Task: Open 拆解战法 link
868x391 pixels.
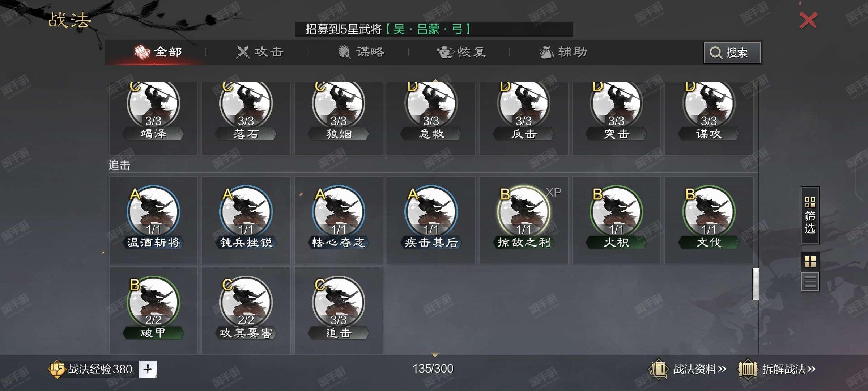Action: point(777,369)
